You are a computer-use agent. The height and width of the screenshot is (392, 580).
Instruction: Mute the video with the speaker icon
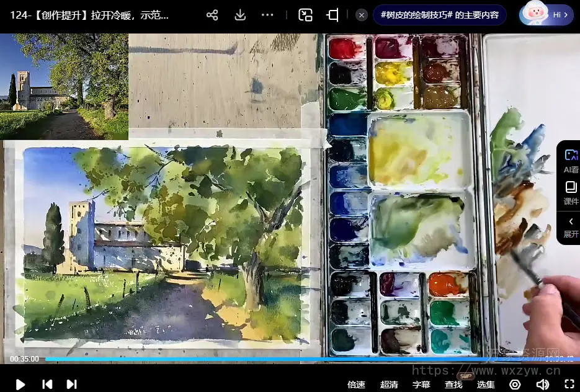tap(542, 385)
